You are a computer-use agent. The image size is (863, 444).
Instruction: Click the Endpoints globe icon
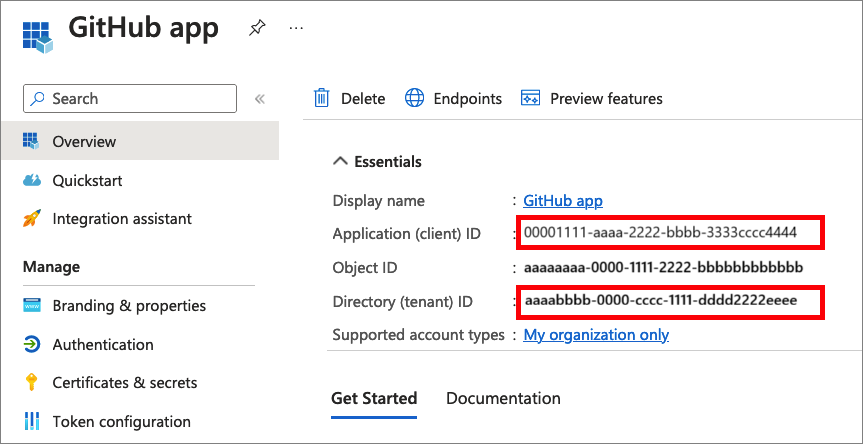click(x=414, y=98)
